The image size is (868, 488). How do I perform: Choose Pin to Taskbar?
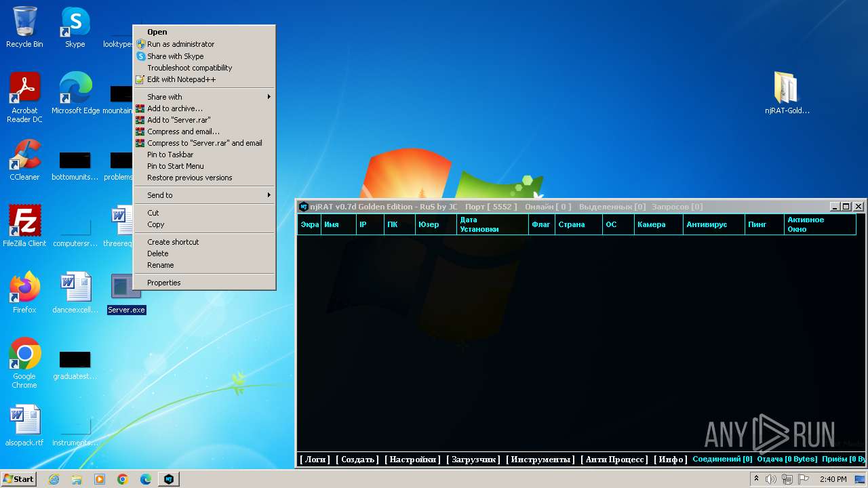point(204,155)
